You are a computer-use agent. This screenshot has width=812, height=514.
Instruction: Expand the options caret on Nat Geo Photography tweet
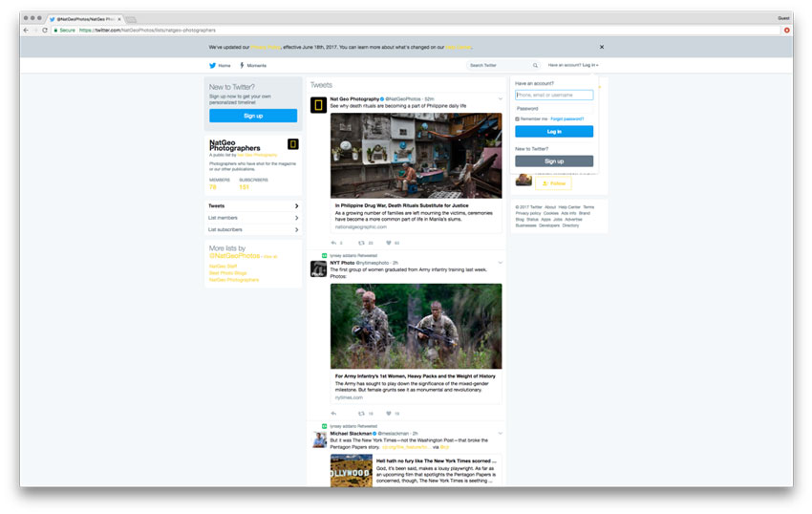[x=501, y=99]
